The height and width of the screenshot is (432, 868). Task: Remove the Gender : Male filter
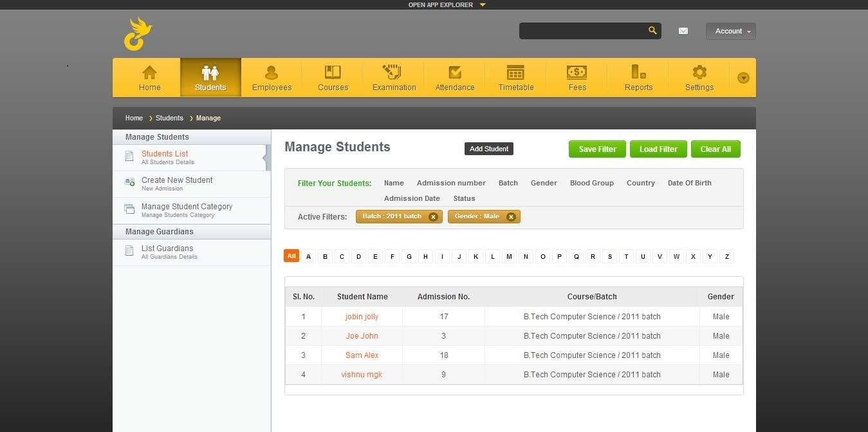(511, 217)
